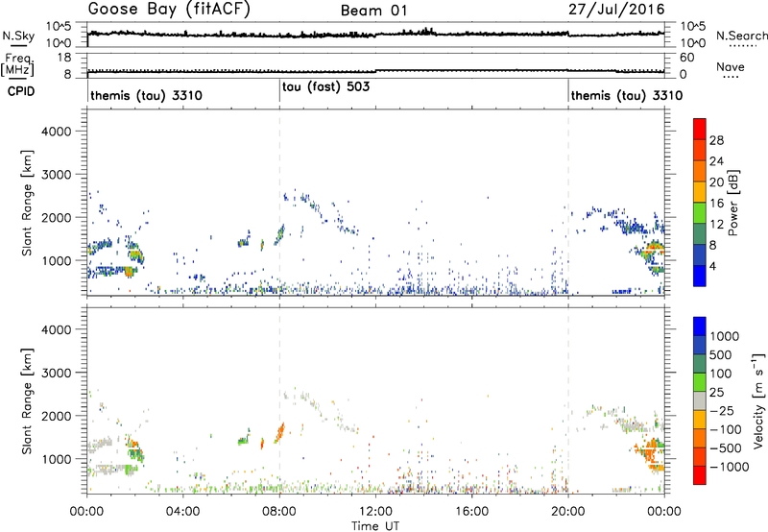Click the '18' frequency axis label
This screenshot has width=768, height=532.
pos(63,58)
